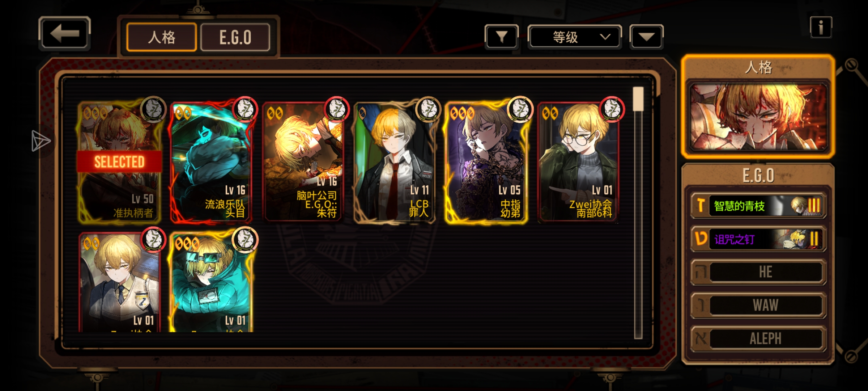Open the filter funnel icon
The height and width of the screenshot is (391, 868).
[501, 37]
